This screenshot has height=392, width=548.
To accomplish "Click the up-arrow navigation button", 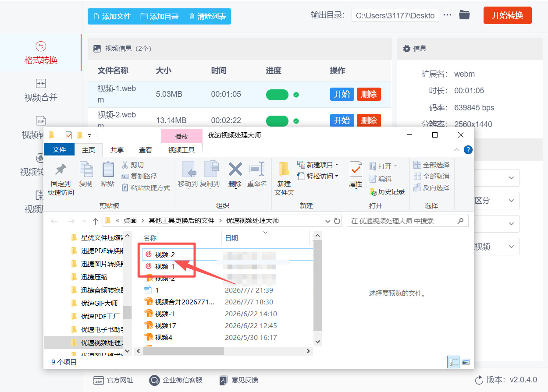I will (96, 221).
